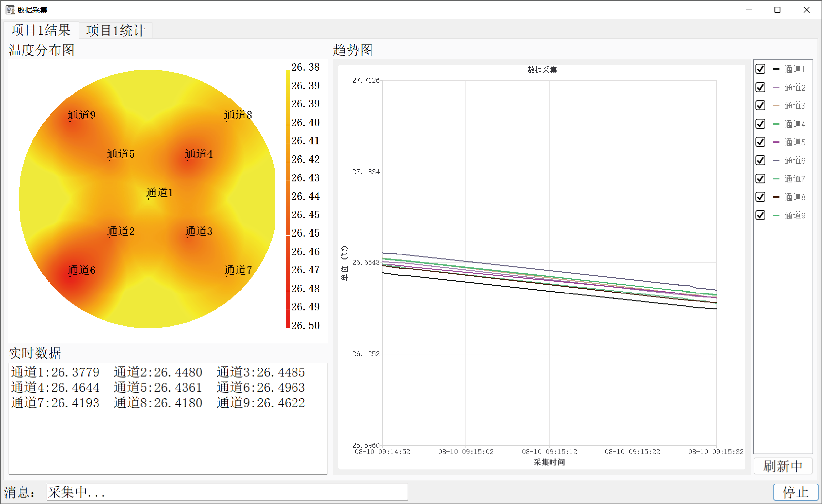Switch to the 项目1统计 tab
The width and height of the screenshot is (822, 504).
point(115,31)
